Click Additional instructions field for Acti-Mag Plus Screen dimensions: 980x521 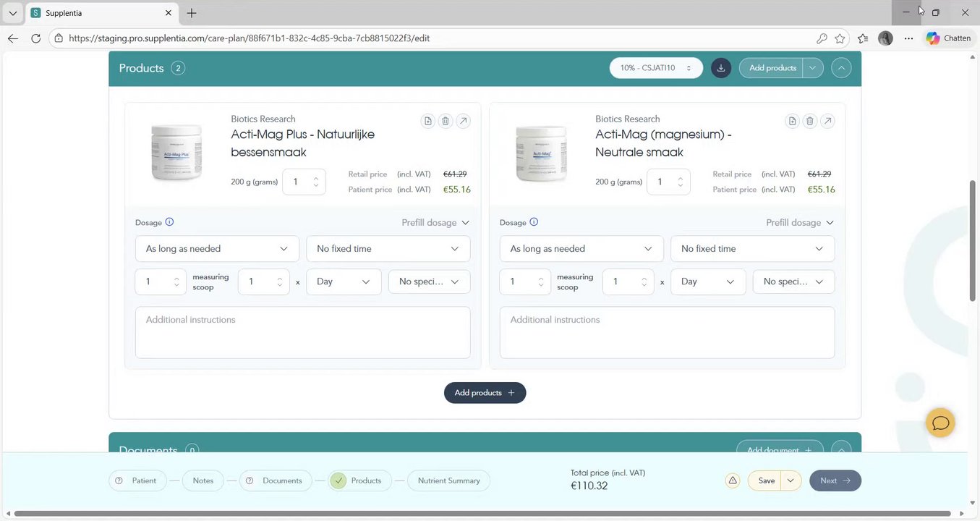[x=302, y=332]
